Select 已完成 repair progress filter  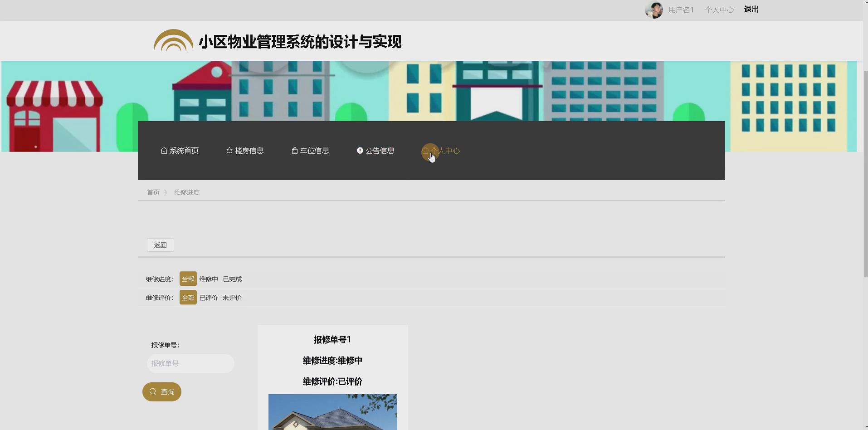pyautogui.click(x=233, y=279)
